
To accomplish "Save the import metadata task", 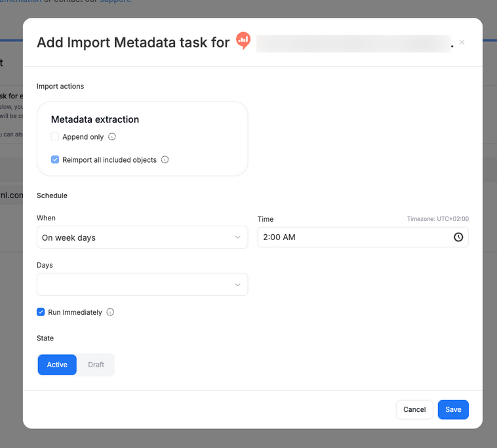I will pos(453,410).
